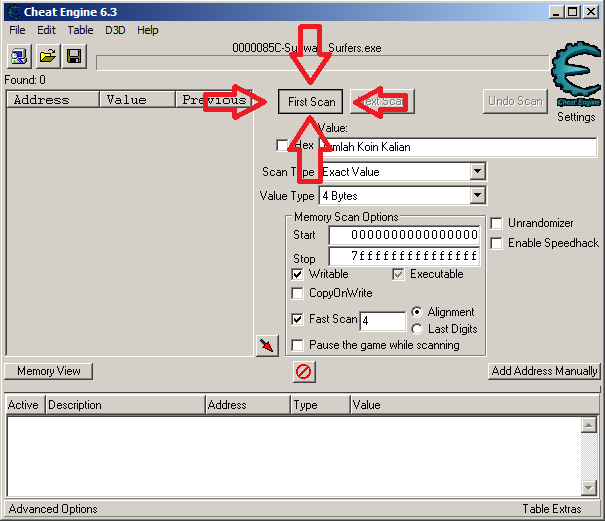Viewport: 605px width, 521px height.
Task: Click the floppy disk save icon
Action: 74,56
